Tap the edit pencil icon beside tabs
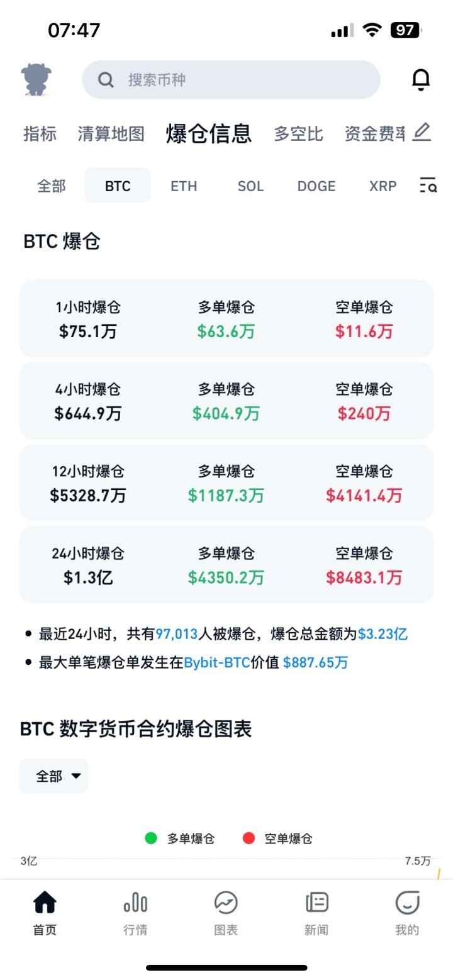Image resolution: width=453 pixels, height=980 pixels. pyautogui.click(x=422, y=132)
